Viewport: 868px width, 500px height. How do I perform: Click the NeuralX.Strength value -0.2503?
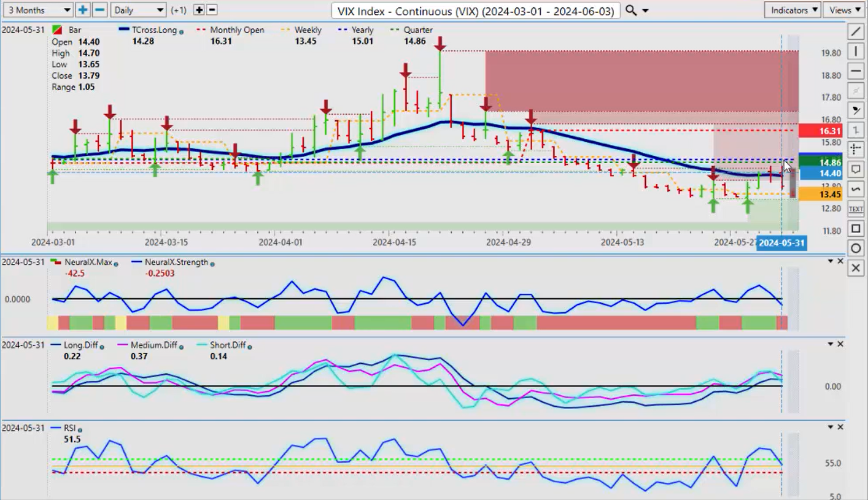tap(160, 273)
